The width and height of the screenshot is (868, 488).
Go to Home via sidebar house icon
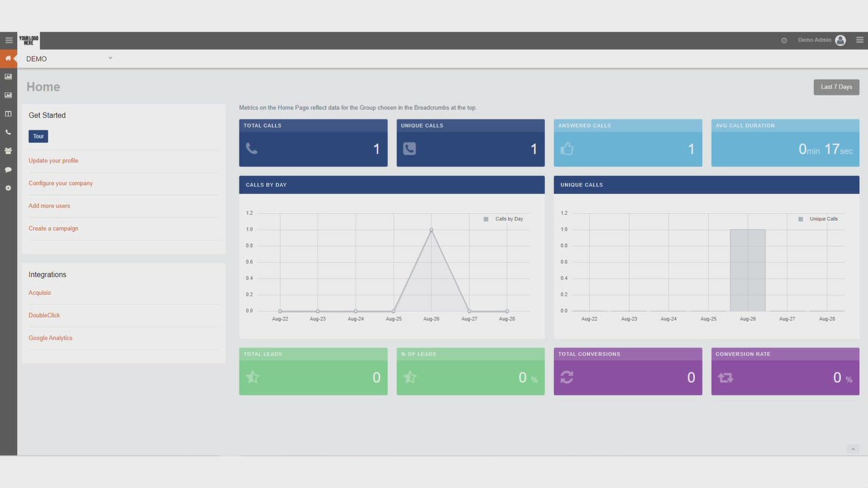(x=8, y=58)
